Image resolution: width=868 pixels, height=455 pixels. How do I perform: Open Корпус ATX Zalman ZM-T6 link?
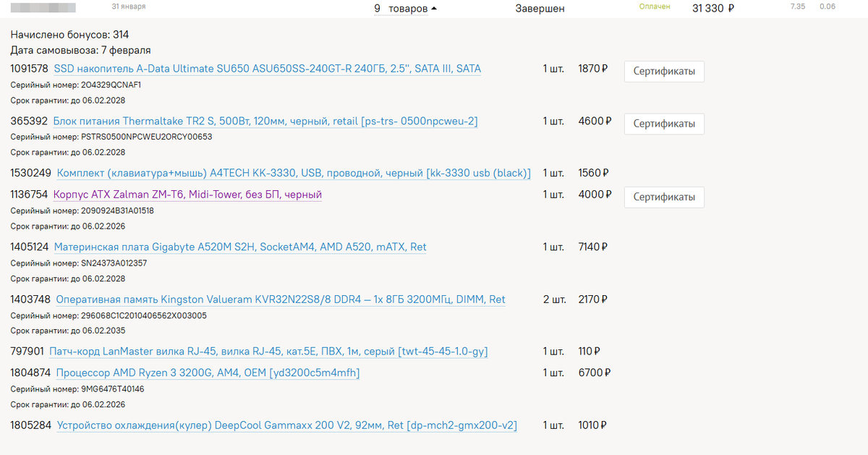(187, 195)
